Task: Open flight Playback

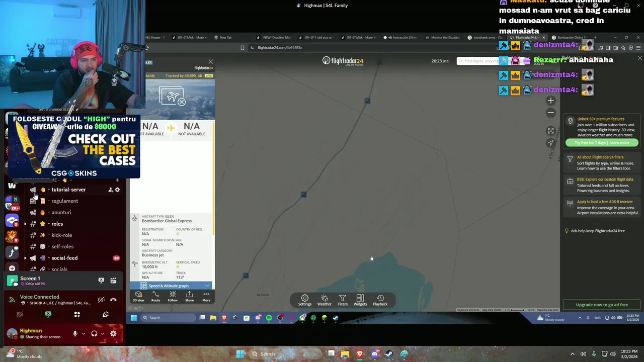Action: click(380, 300)
